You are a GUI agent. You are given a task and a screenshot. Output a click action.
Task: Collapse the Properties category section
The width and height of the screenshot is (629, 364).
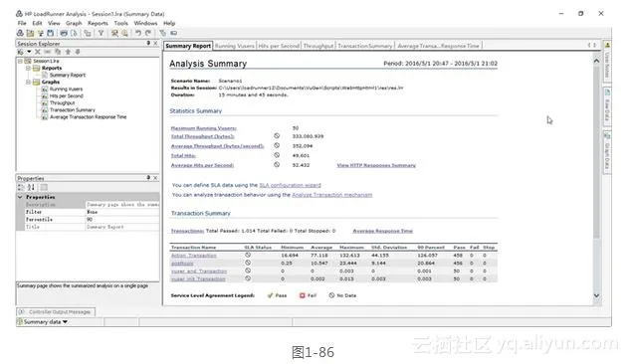click(x=20, y=197)
